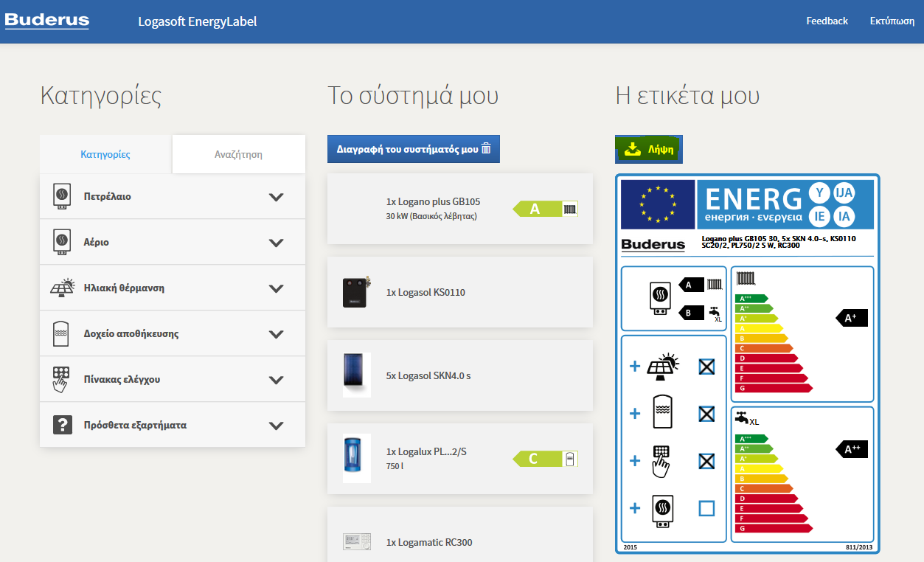Expand the Πίνακας ελέγχου category
This screenshot has width=924, height=562.
(x=277, y=380)
